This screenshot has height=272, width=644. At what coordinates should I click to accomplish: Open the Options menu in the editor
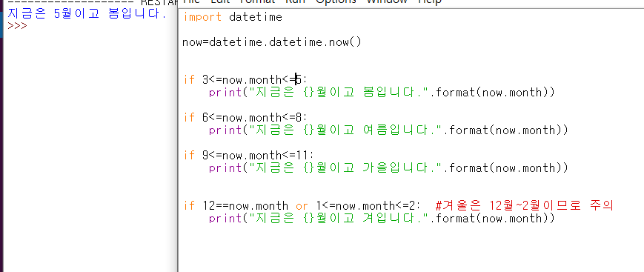pyautogui.click(x=336, y=1)
